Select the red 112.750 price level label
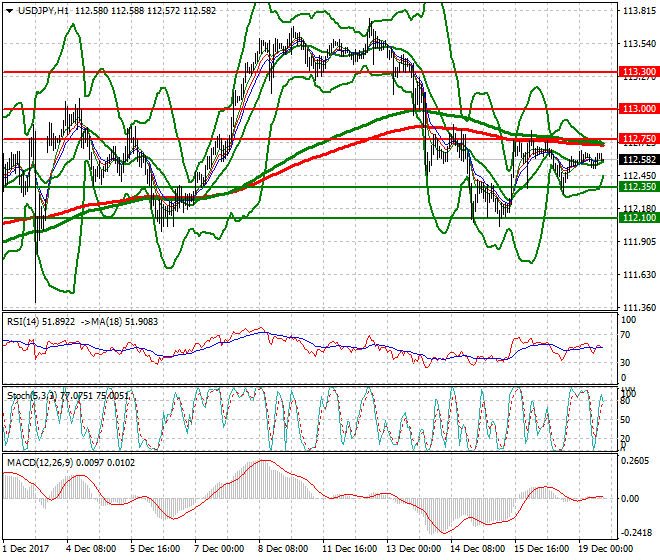This screenshot has width=660, height=560. pos(638,139)
